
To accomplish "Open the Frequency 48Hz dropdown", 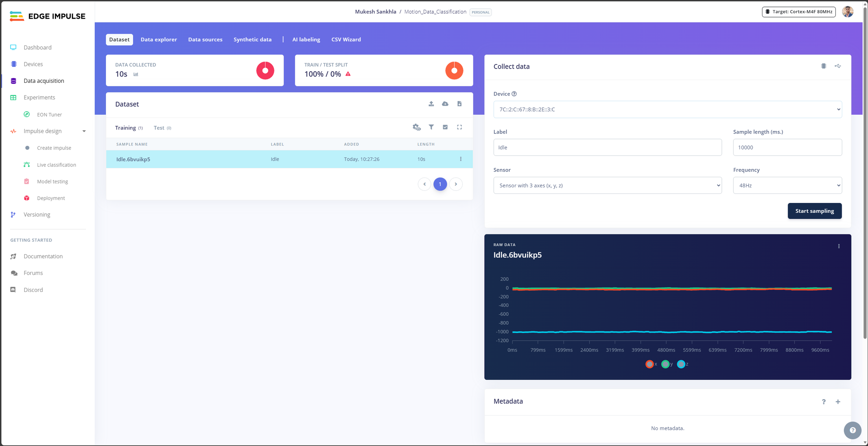I will (x=787, y=186).
